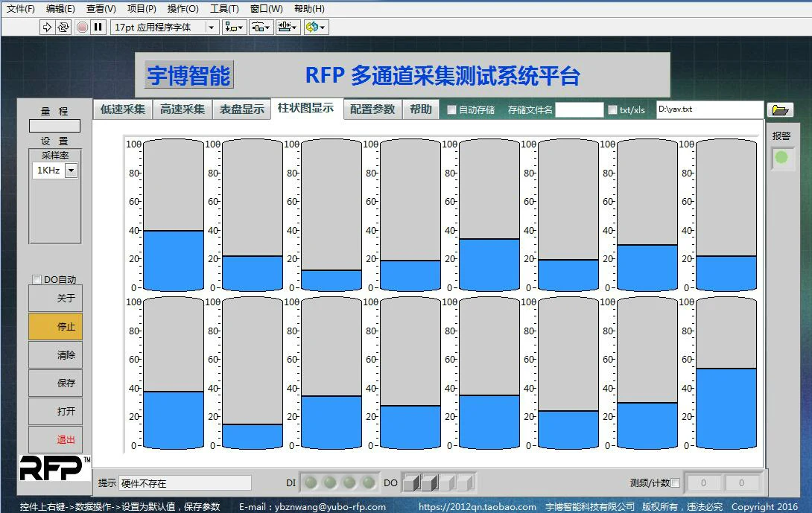Open the Resize Objects toolbar menu
Image resolution: width=812 pixels, height=513 pixels.
pyautogui.click(x=288, y=27)
